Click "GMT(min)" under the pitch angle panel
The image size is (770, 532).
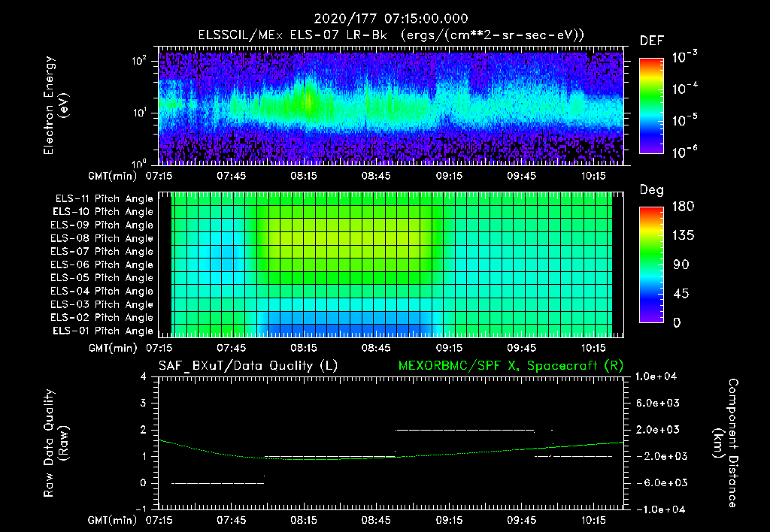pyautogui.click(x=113, y=348)
